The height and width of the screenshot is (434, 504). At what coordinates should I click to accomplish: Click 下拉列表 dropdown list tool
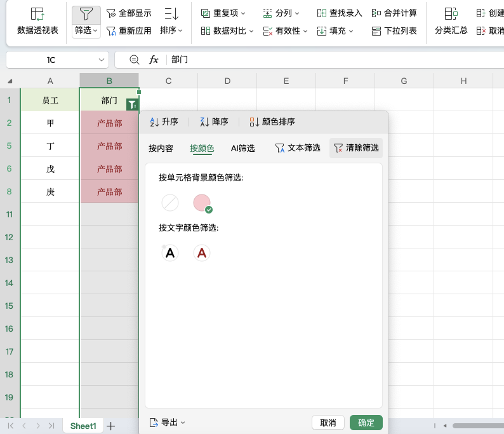coord(394,31)
